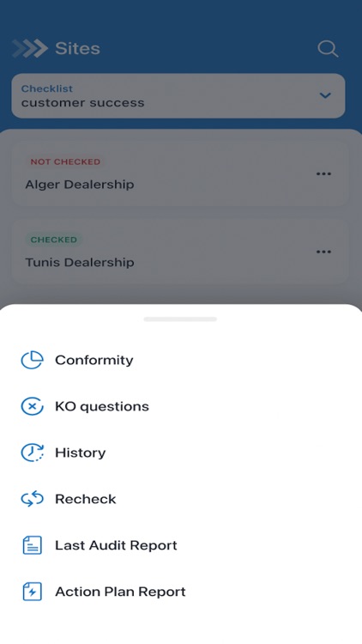The height and width of the screenshot is (644, 362).
Task: Select the History option
Action: tap(181, 453)
